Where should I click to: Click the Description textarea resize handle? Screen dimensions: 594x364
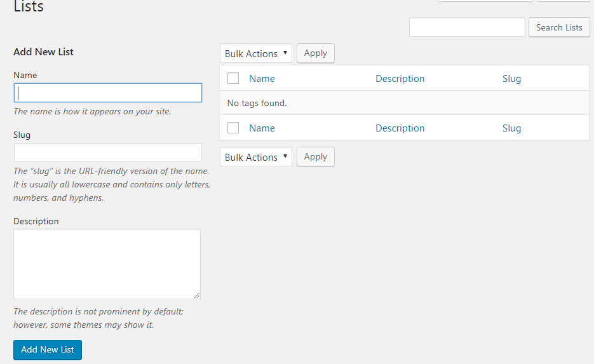(197, 295)
